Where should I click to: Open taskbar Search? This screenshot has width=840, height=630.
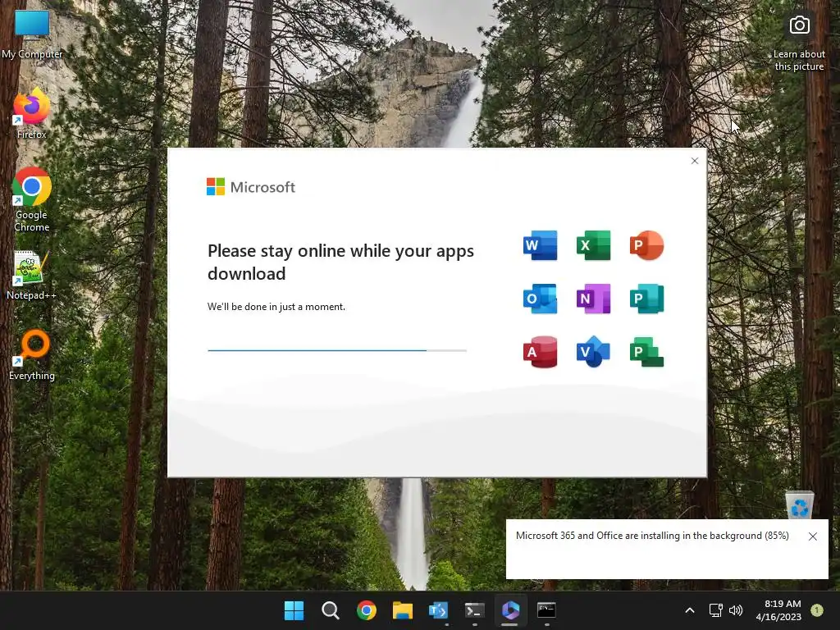[330, 610]
